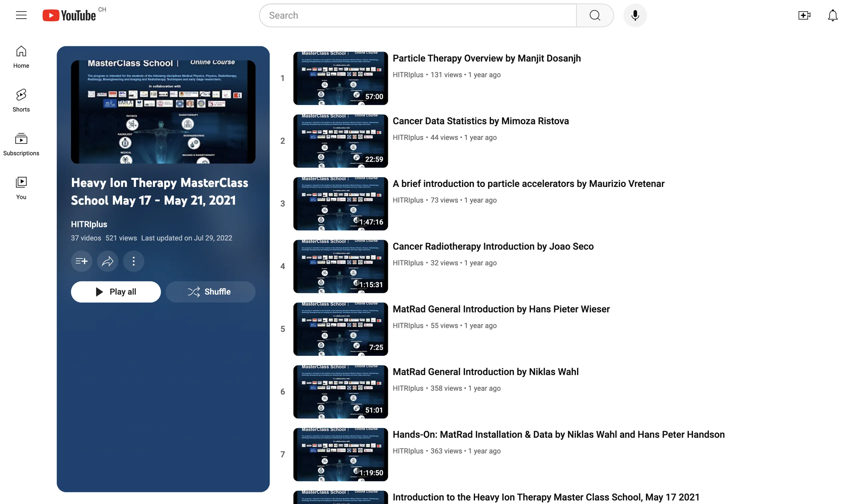Viewport: 853px width, 504px height.
Task: Click 'Last updated on Jul 29, 2022' text
Action: pyautogui.click(x=187, y=238)
